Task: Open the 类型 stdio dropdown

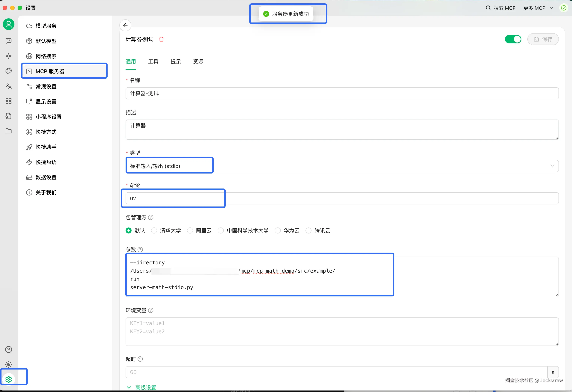Action: coord(342,166)
